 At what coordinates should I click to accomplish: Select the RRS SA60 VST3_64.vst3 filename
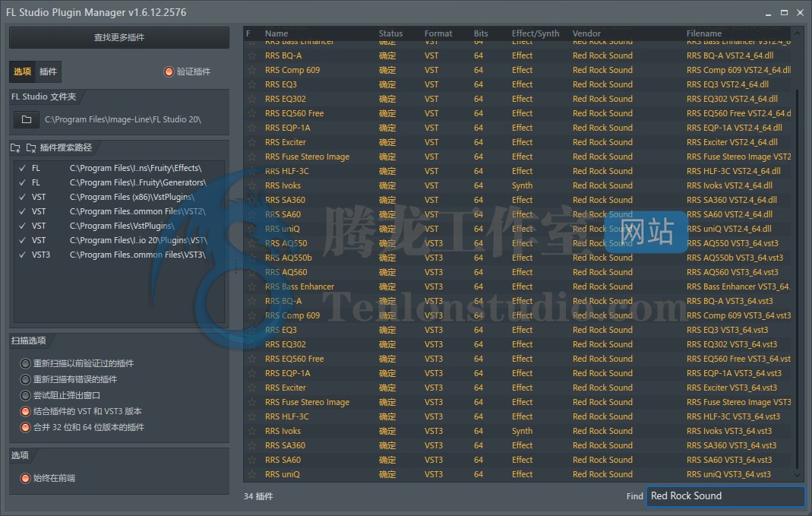[729, 460]
